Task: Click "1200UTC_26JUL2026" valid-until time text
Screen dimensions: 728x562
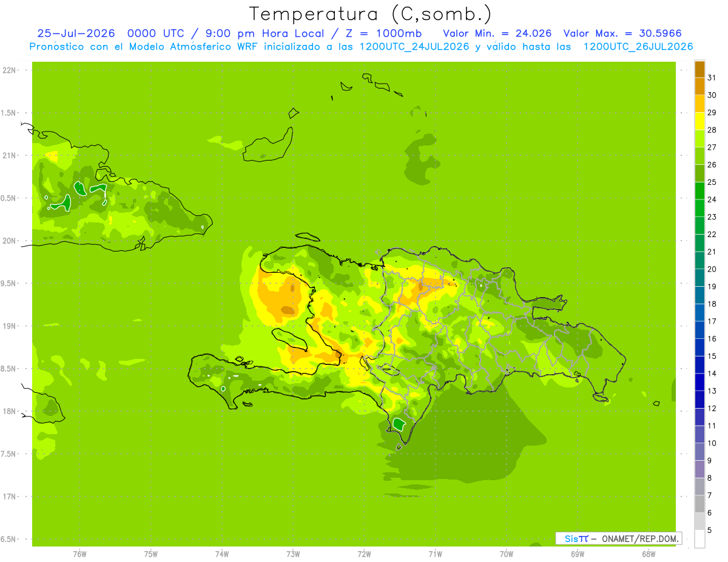Action: tap(638, 47)
